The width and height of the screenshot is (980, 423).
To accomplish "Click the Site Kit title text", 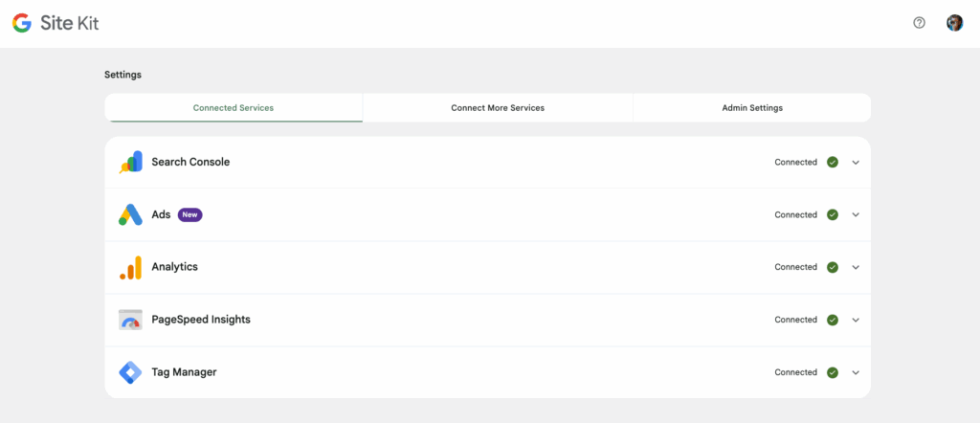I will pos(69,24).
